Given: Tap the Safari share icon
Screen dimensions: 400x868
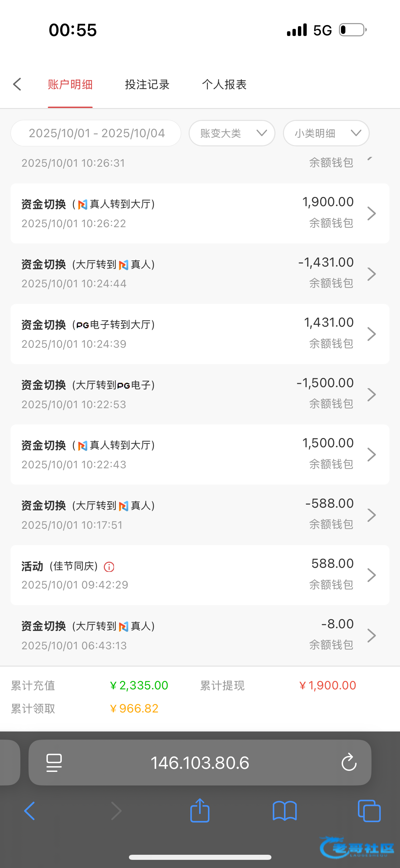Looking at the screenshot, I should [x=200, y=811].
